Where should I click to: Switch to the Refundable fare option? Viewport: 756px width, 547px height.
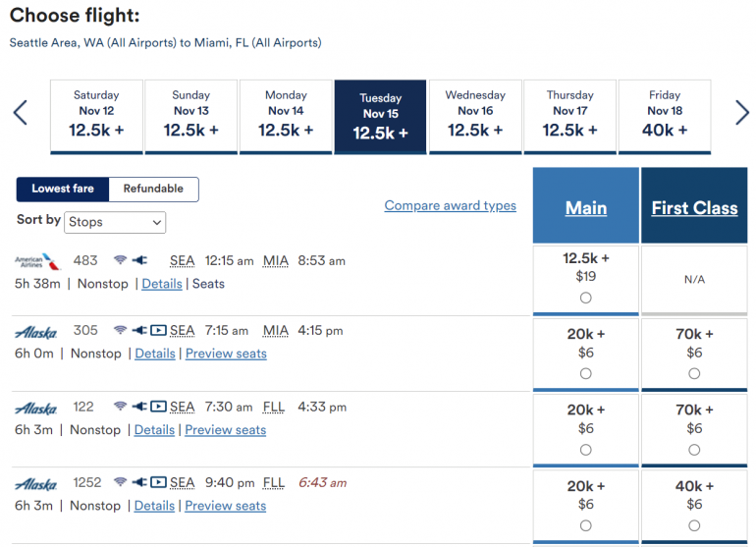coord(153,189)
